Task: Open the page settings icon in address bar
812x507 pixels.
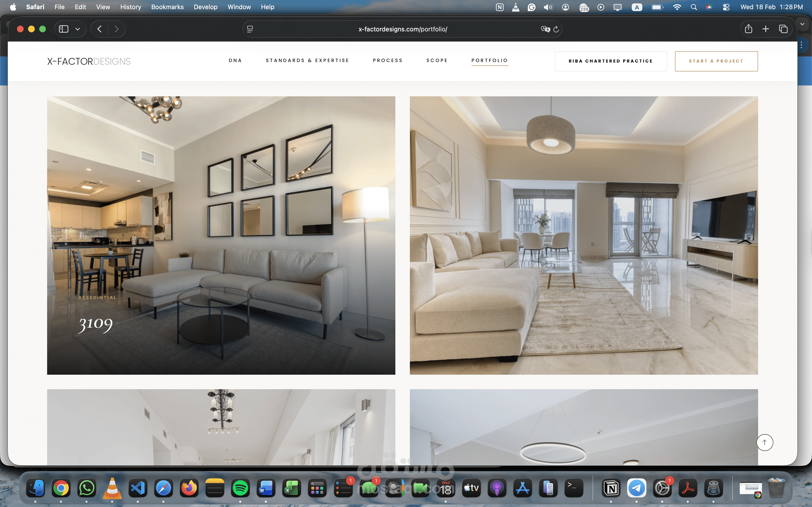Action: coord(250,29)
